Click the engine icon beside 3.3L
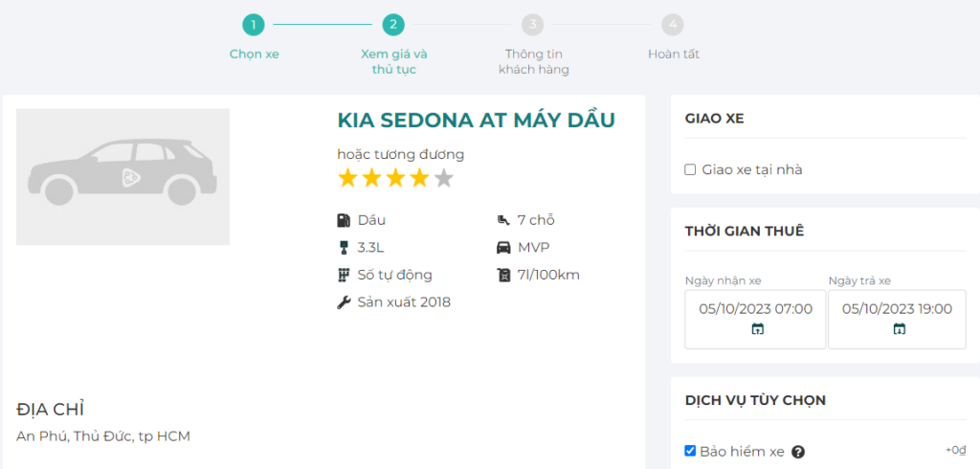 [344, 248]
